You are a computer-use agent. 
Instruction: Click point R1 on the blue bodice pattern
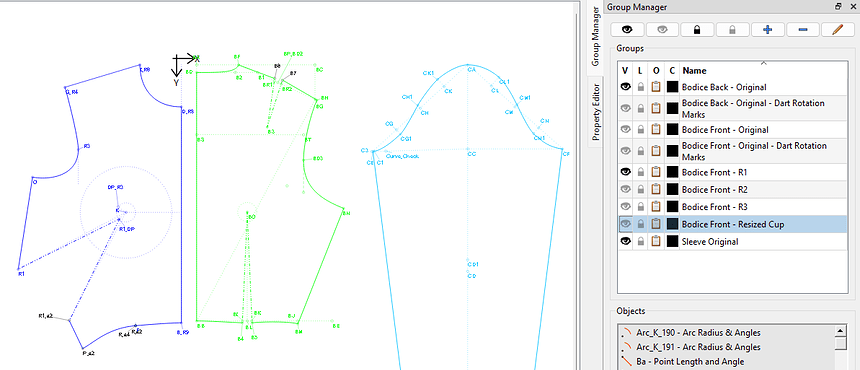point(18,268)
